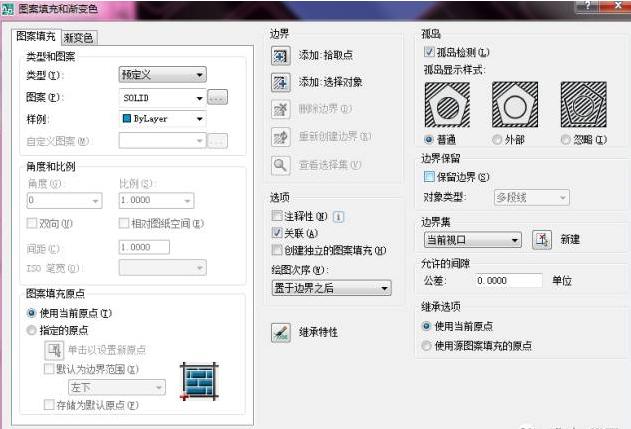The height and width of the screenshot is (429, 631).
Task: Select the 忽略 radio button
Action: pyautogui.click(x=565, y=140)
